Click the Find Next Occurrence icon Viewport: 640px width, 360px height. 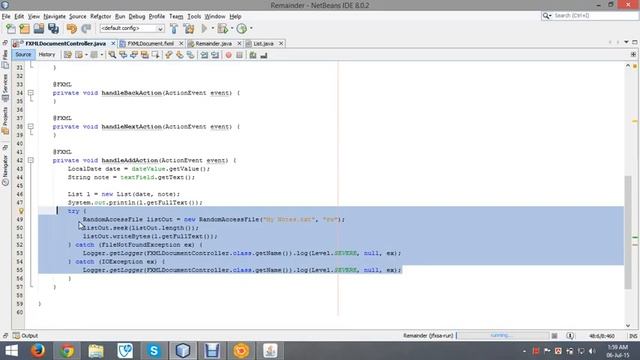(x=134, y=55)
